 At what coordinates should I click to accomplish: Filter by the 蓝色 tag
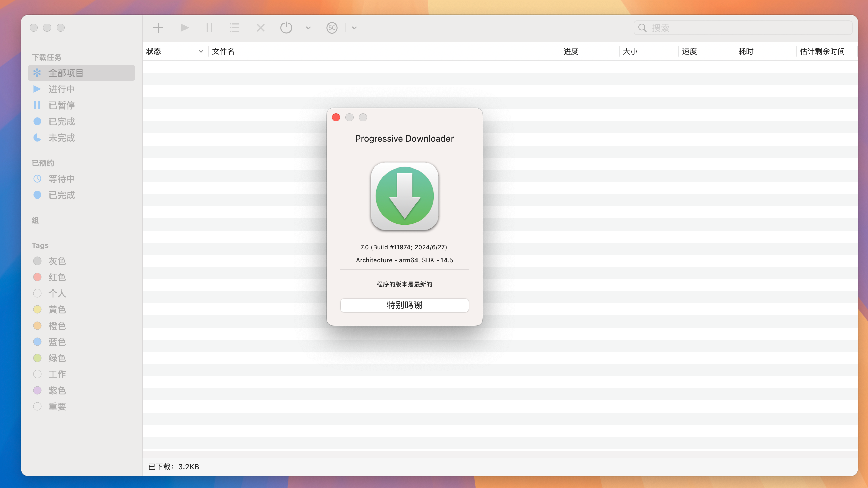[81, 342]
